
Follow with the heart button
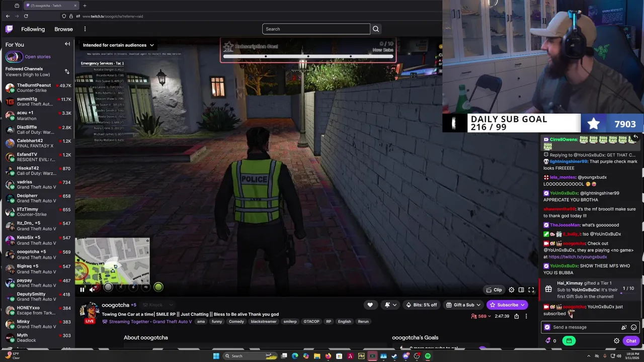point(370,305)
